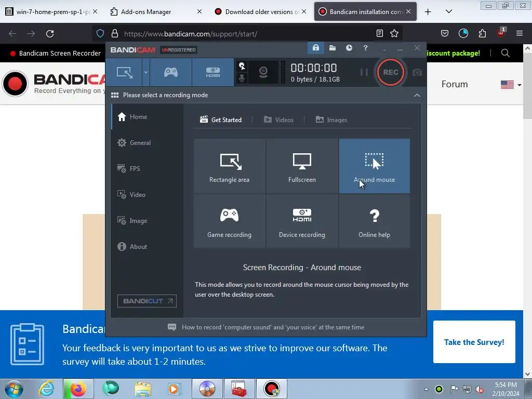Click the Take the Survey! button
Viewport: 532px width, 399px height.
click(474, 342)
